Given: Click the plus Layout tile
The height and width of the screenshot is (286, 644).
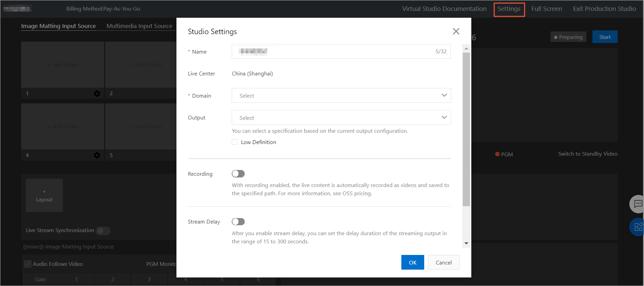Looking at the screenshot, I should (44, 196).
